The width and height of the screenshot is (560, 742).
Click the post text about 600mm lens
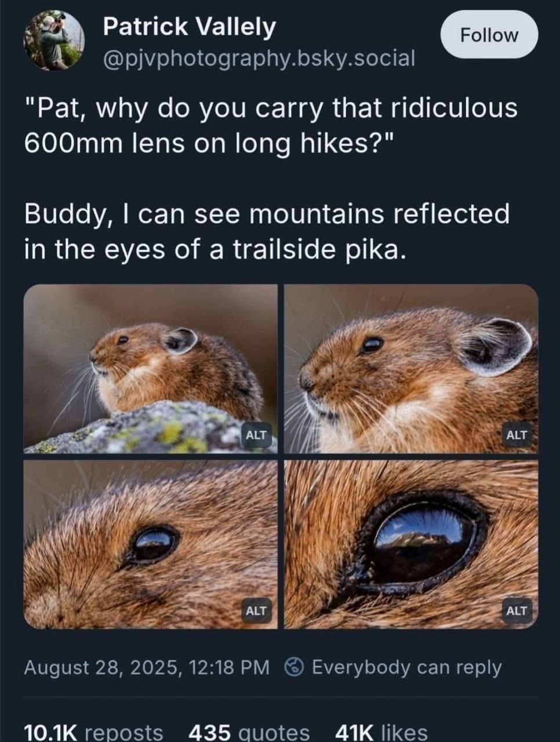point(271,126)
